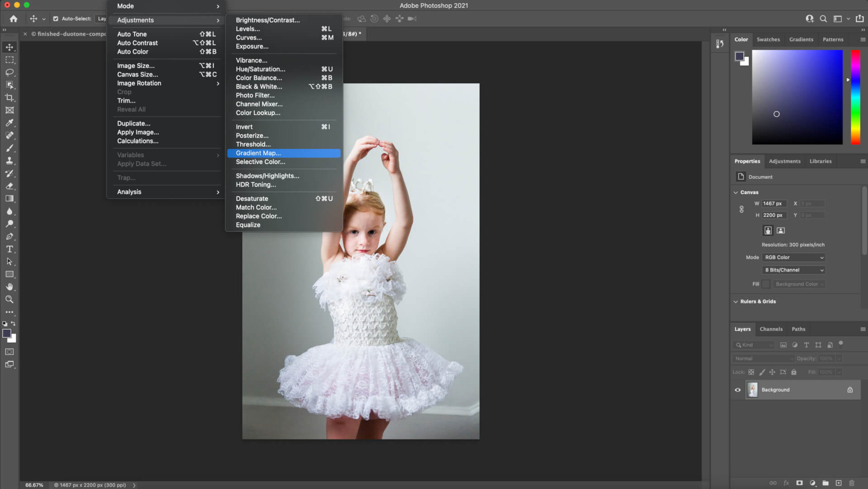The image size is (868, 489).
Task: Open the 8 Bits/Channel dropdown
Action: [794, 270]
